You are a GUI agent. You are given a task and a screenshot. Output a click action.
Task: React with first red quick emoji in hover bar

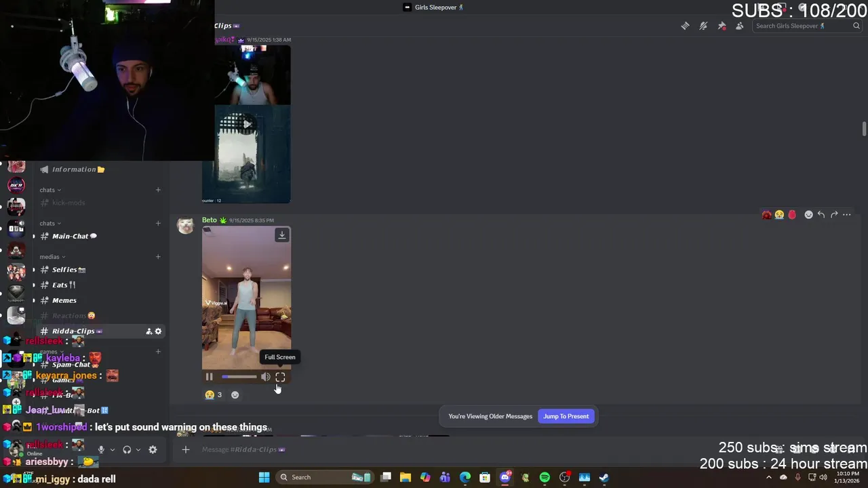pos(766,215)
